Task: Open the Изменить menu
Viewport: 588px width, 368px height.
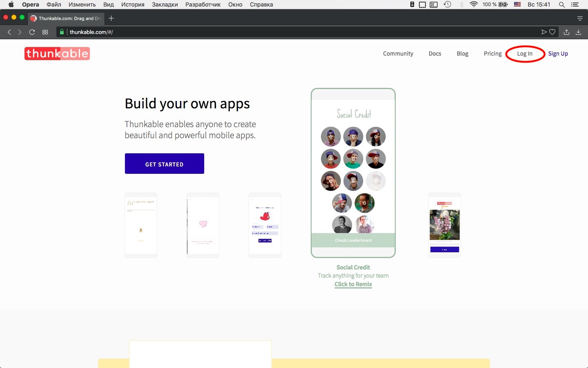Action: coord(82,4)
